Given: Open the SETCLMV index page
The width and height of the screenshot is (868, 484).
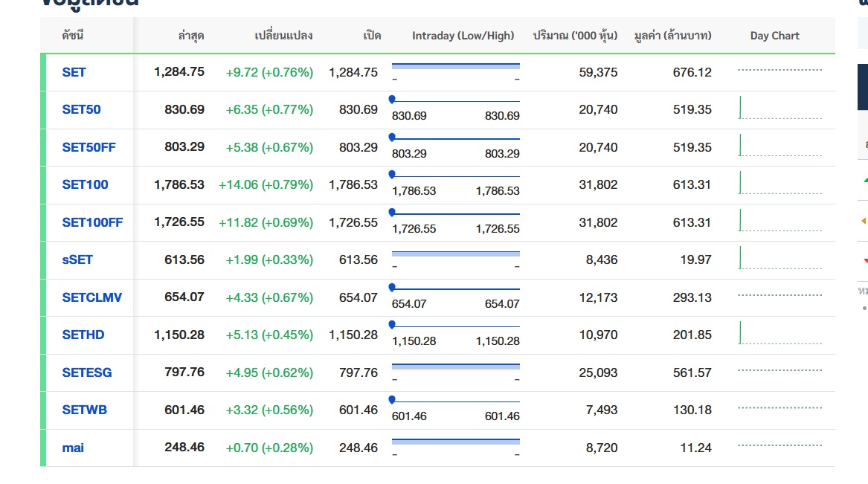Looking at the screenshot, I should [x=91, y=297].
